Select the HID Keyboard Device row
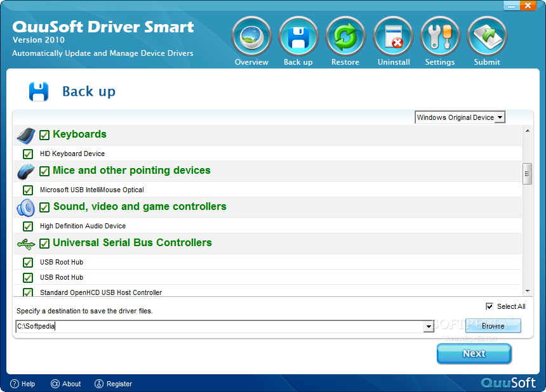This screenshot has width=546, height=392. click(267, 154)
